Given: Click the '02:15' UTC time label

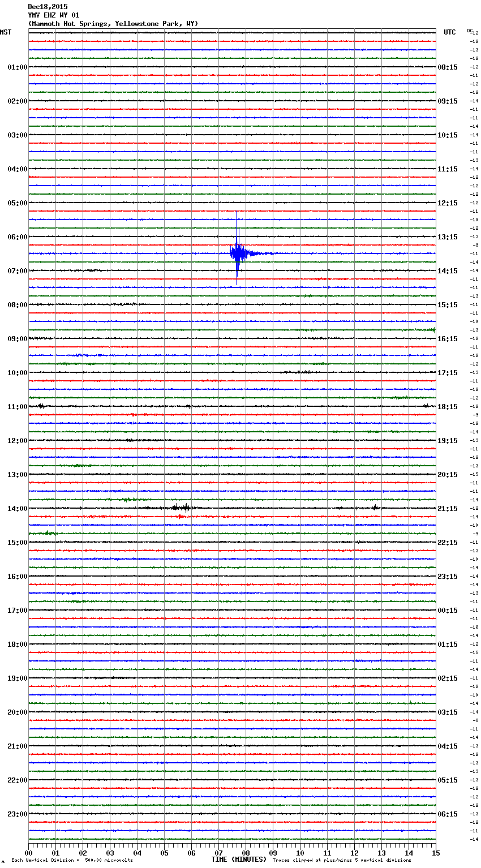Looking at the screenshot, I should coord(448,678).
